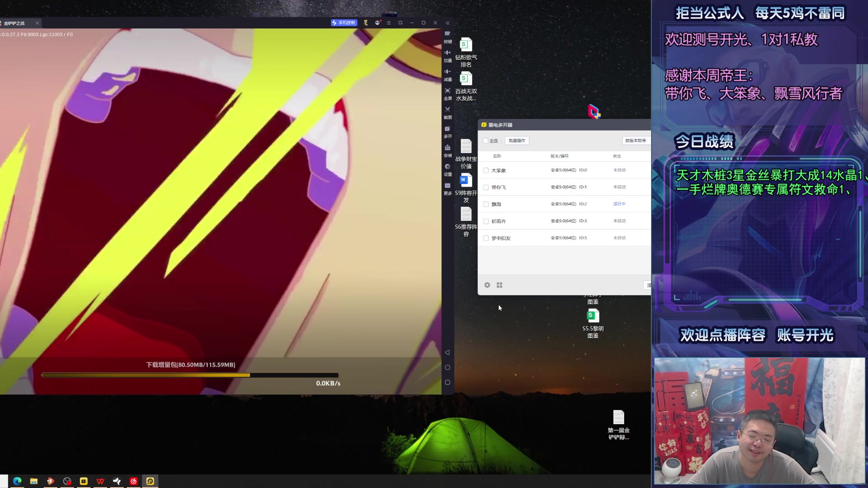Click the 名称 column header
Image resolution: width=868 pixels, height=488 pixels.
[497, 156]
